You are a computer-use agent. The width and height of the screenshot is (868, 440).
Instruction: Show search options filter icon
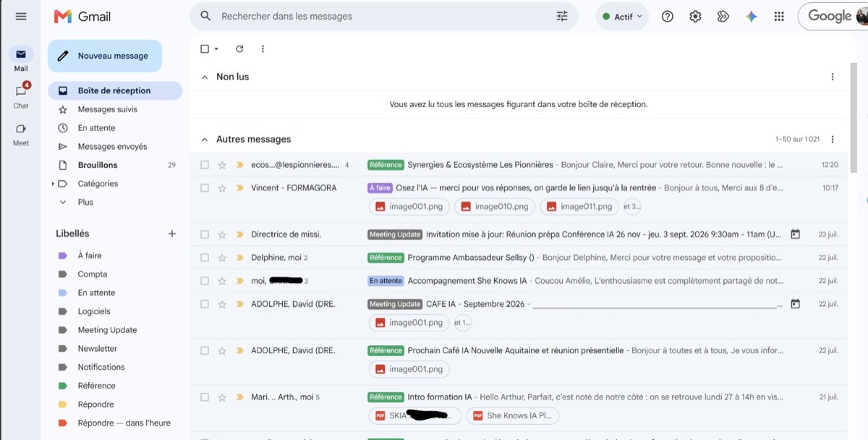click(562, 16)
